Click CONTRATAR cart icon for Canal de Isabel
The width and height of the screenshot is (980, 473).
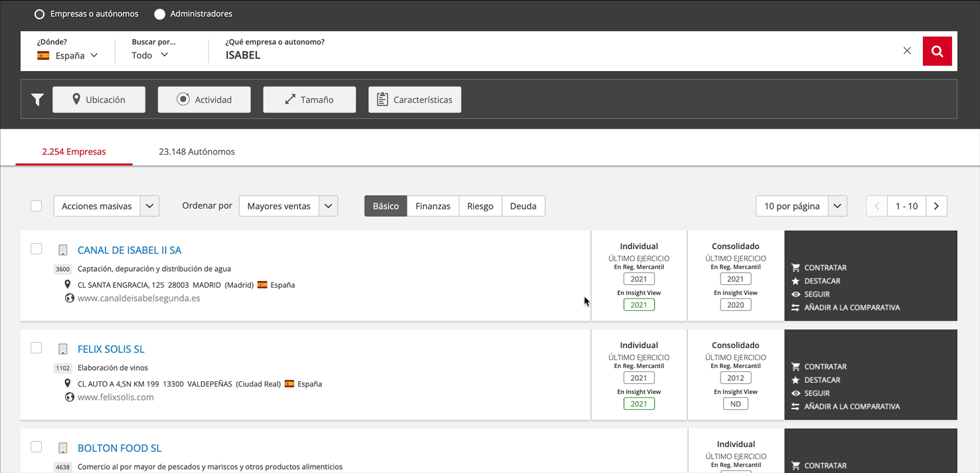tap(795, 268)
